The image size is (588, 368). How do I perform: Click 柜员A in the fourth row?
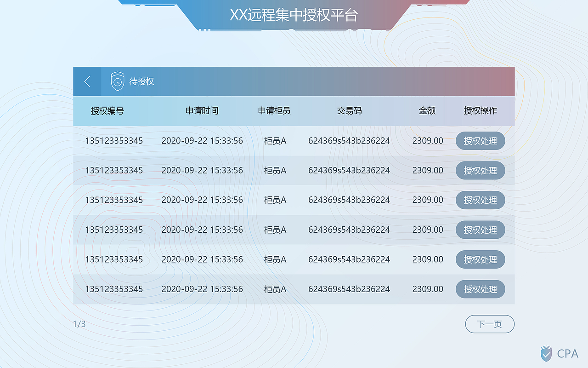pyautogui.click(x=275, y=230)
